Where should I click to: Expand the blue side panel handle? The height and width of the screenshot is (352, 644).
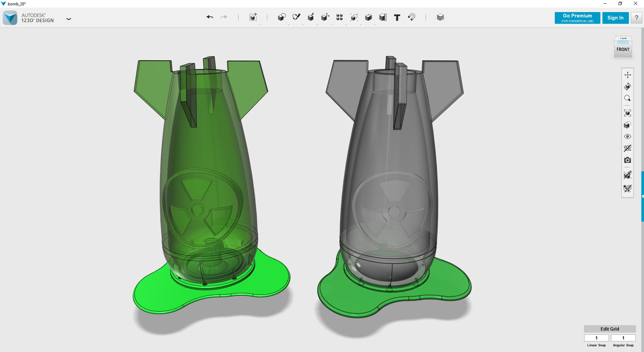click(x=642, y=196)
